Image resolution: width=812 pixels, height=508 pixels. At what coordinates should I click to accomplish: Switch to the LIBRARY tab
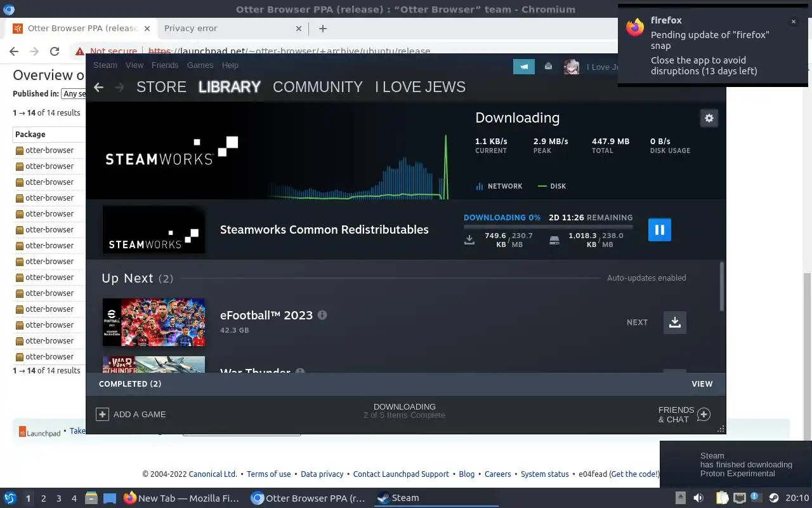click(x=230, y=88)
